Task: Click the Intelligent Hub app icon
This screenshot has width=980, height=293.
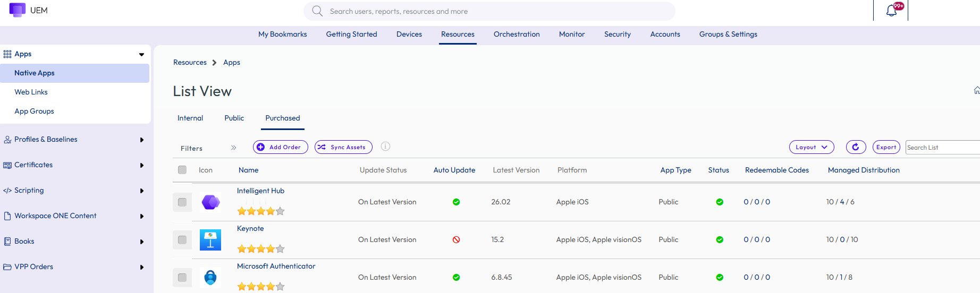Action: 210,202
